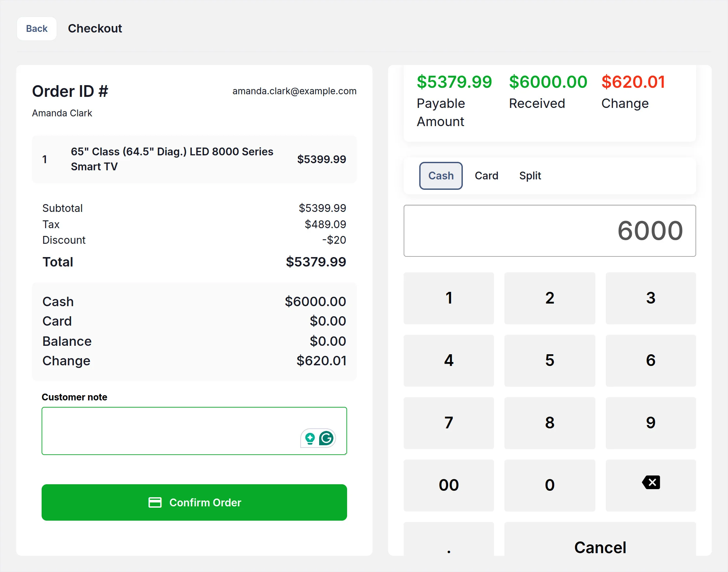The width and height of the screenshot is (728, 572).
Task: Click the Grammarly icon in customer note
Action: (x=326, y=438)
